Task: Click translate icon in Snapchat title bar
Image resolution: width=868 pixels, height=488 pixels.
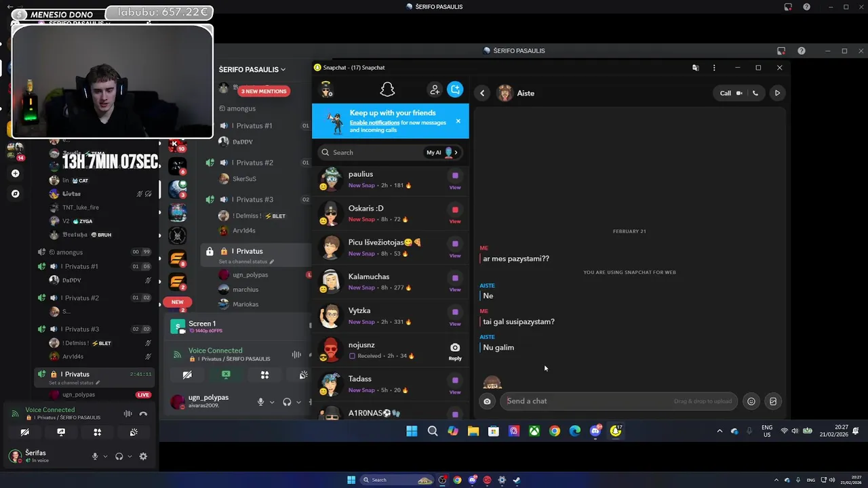Action: coord(695,68)
